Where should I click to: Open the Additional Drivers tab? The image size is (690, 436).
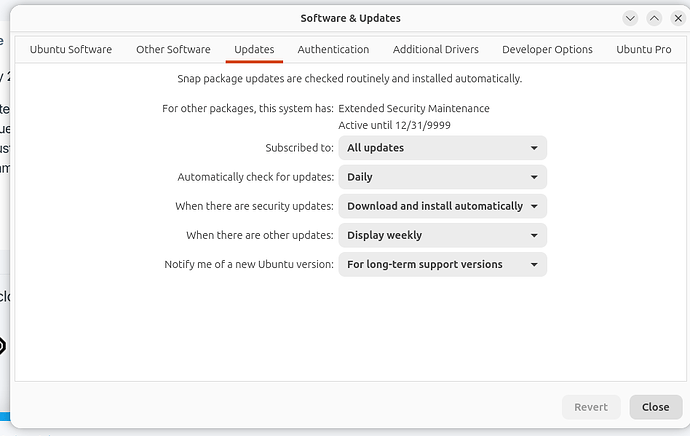click(436, 49)
